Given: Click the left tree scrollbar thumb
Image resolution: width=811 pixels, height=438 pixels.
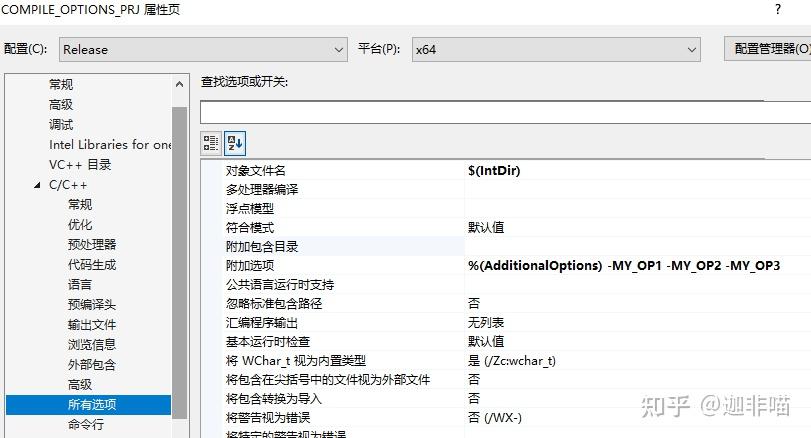Looking at the screenshot, I should 179,263.
